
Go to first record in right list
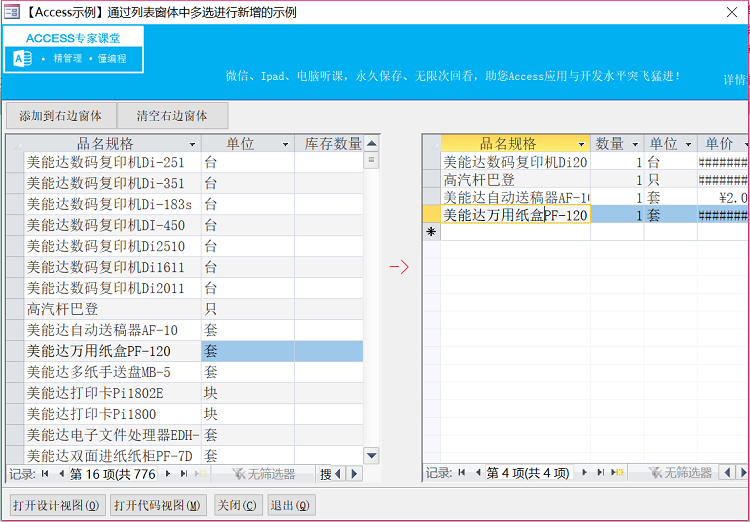462,473
